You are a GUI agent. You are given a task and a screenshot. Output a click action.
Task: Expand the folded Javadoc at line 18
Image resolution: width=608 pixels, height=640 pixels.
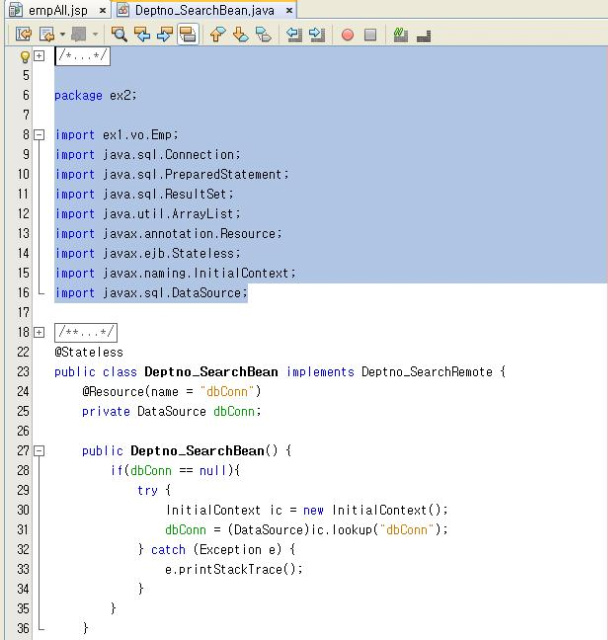(39, 332)
